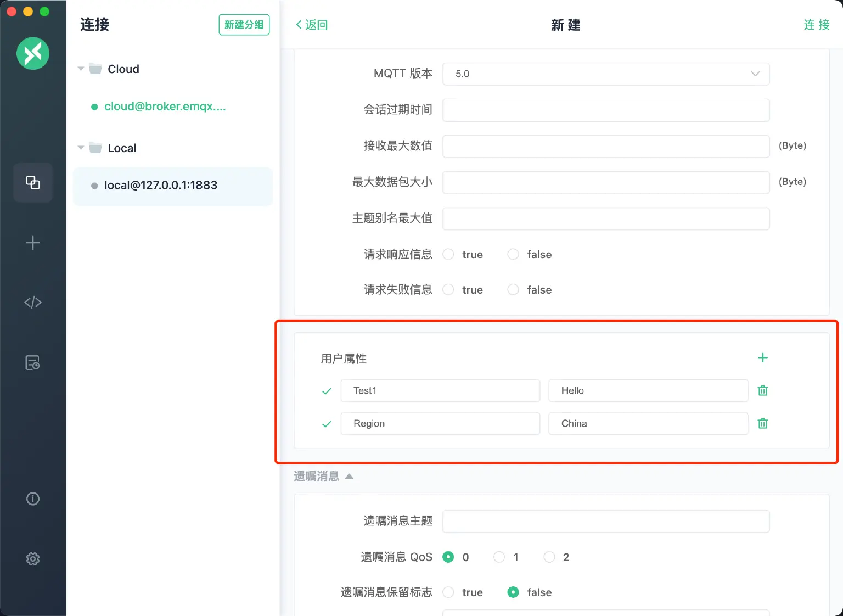This screenshot has height=616, width=843.
Task: Open the About info icon
Action: (33, 499)
